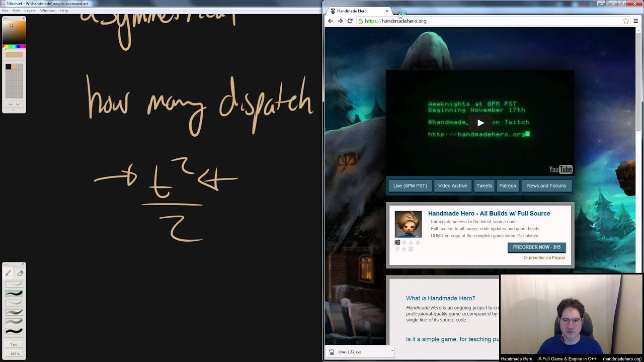Reload the handmadehero.org page
The image size is (644, 362).
350,21
